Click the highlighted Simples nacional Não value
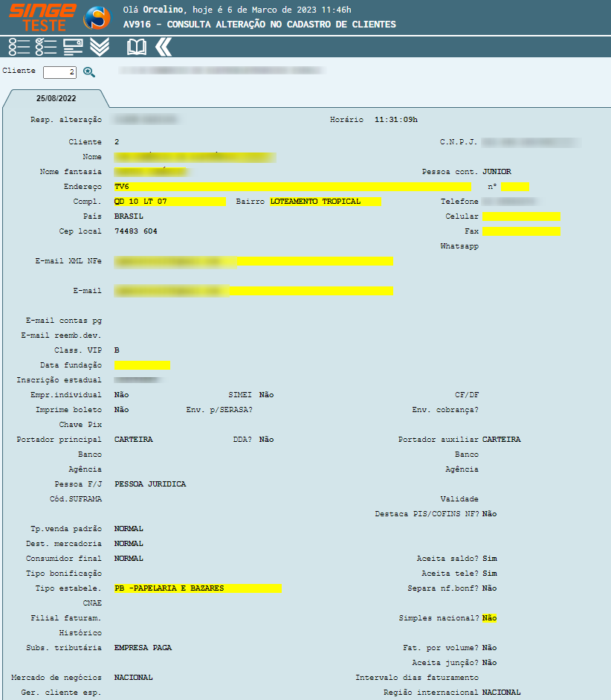 pos(489,618)
